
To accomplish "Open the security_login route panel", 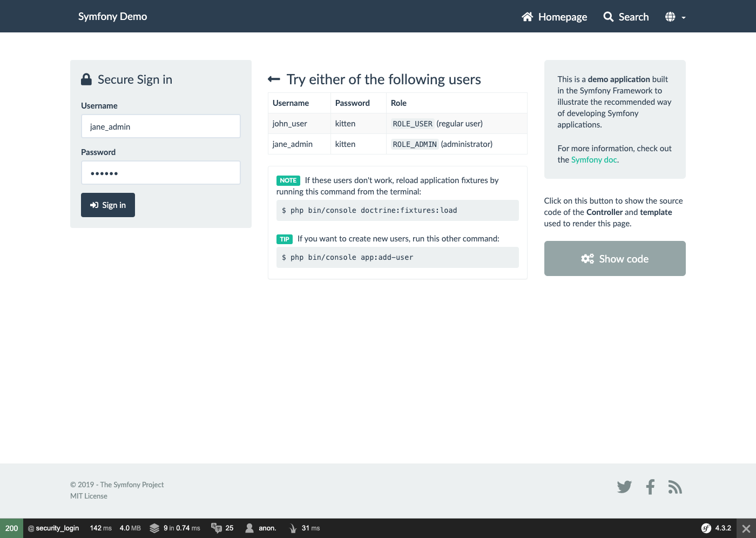I will [53, 528].
